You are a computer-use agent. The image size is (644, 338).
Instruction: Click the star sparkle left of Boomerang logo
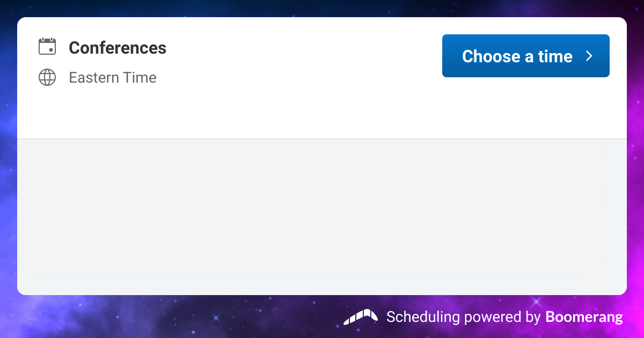click(x=216, y=318)
